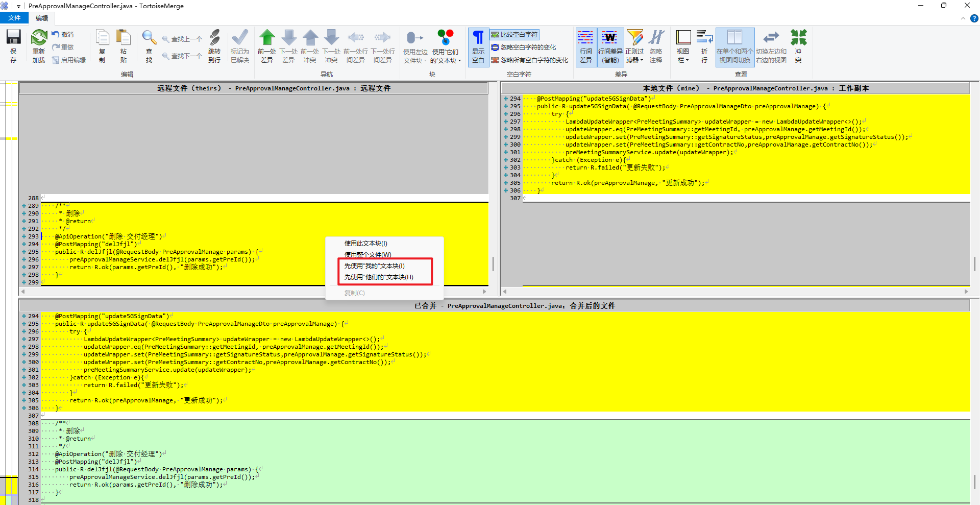980x505 pixels.
Task: Open the 文件 menu
Action: pos(15,17)
